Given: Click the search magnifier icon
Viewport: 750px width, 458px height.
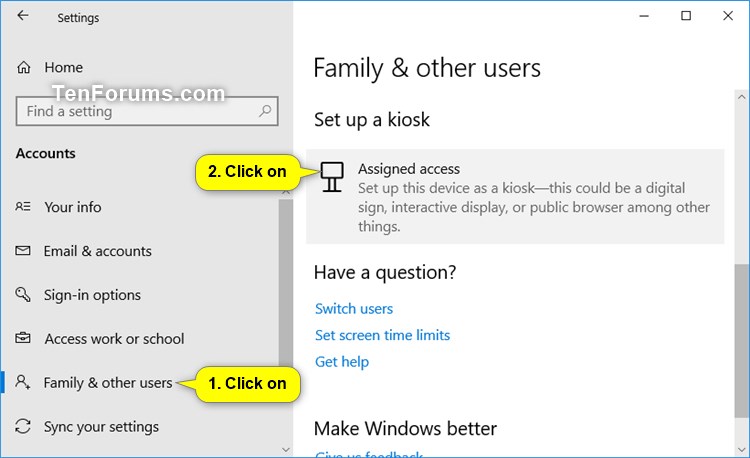Looking at the screenshot, I should 265,111.
